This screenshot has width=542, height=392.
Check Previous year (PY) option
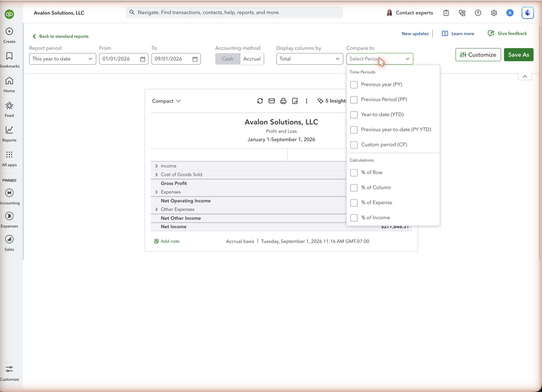(x=354, y=84)
